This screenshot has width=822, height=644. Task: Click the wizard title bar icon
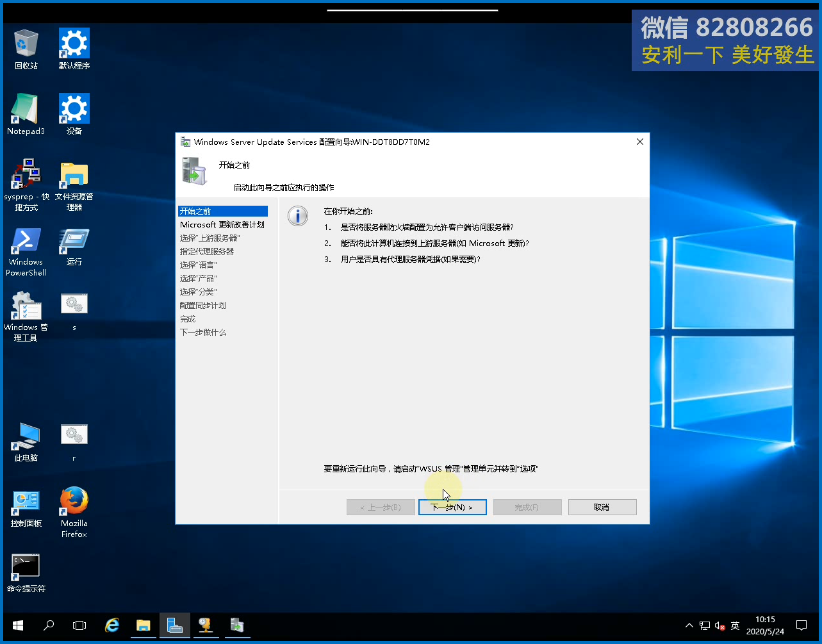(185, 142)
